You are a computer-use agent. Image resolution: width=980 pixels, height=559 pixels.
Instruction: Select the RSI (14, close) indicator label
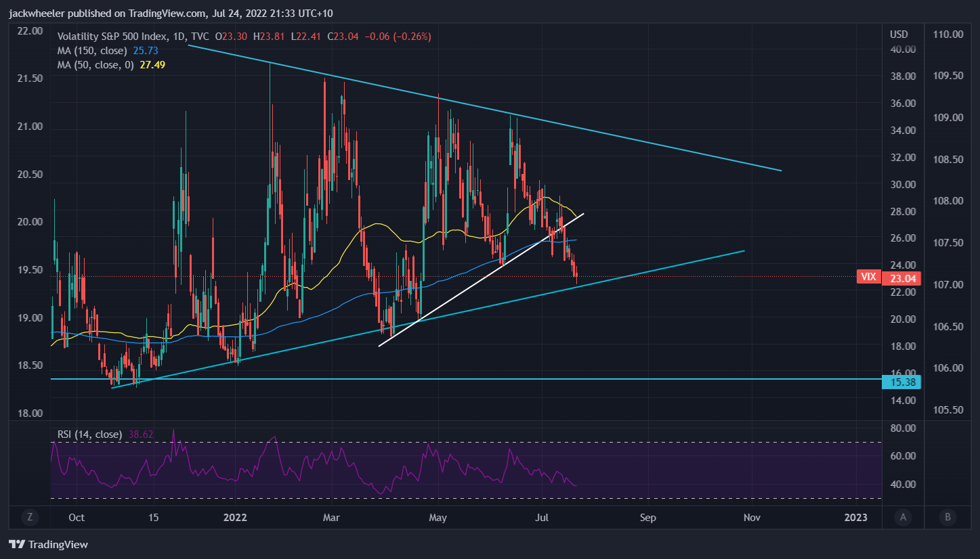[90, 434]
